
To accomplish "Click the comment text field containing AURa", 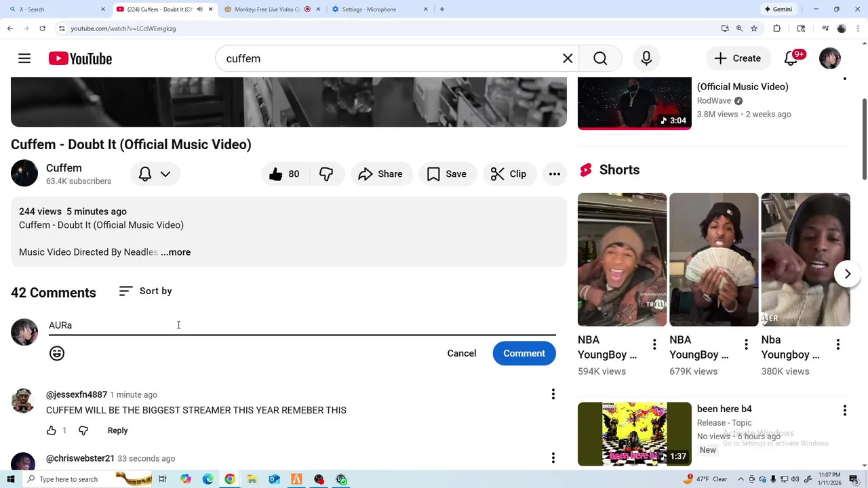I will (302, 325).
